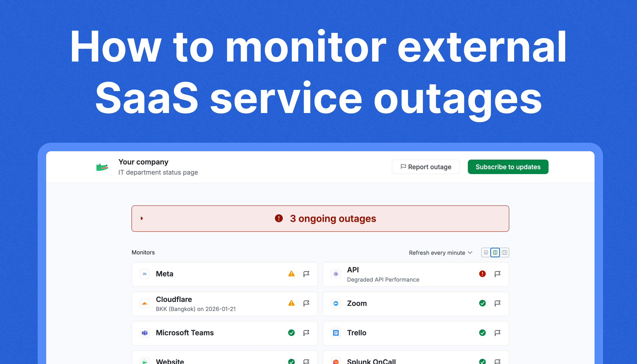The height and width of the screenshot is (364, 637).
Task: Open the Refresh every minute dropdown
Action: [x=440, y=252]
